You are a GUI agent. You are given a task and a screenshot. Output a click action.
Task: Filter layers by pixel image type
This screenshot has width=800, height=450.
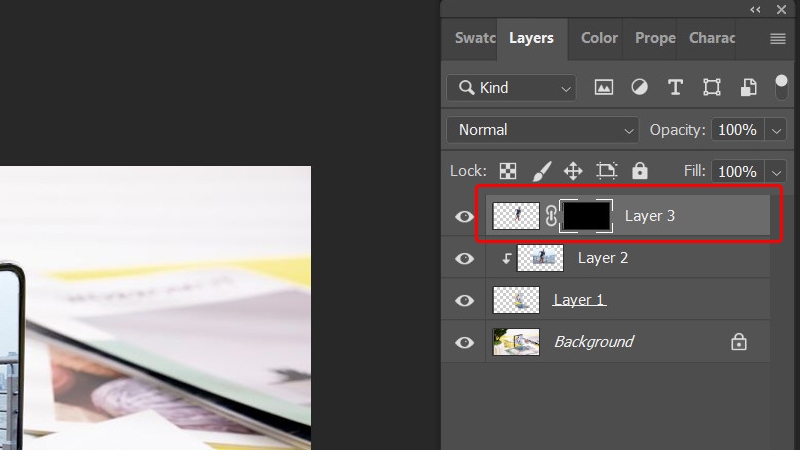pyautogui.click(x=604, y=87)
